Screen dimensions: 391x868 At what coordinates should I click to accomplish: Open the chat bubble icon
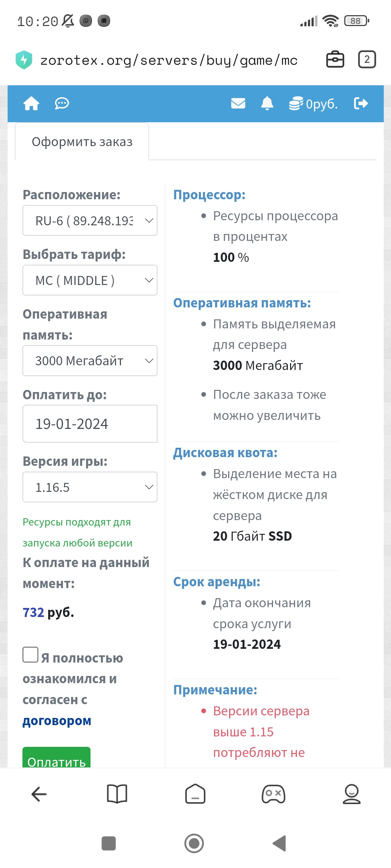[62, 103]
